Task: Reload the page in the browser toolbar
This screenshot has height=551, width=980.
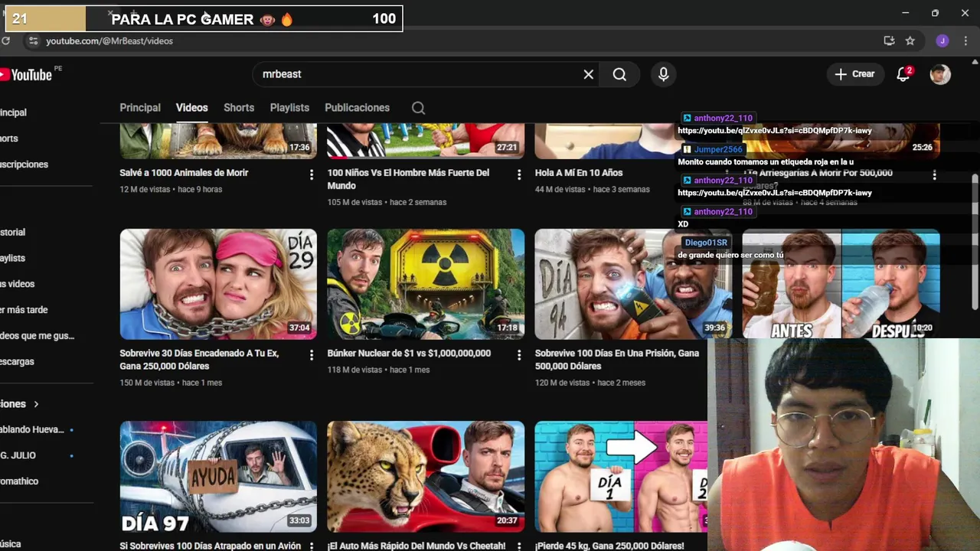Action: point(5,41)
